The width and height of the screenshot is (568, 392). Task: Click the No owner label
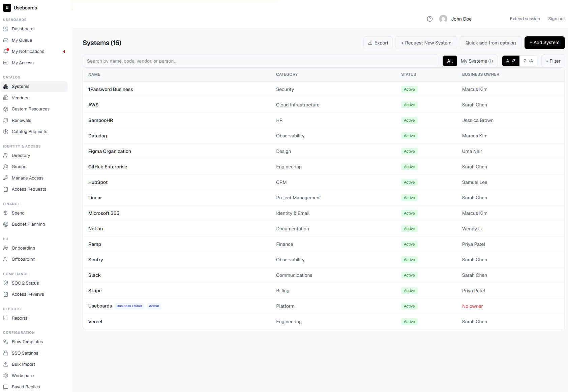click(472, 306)
